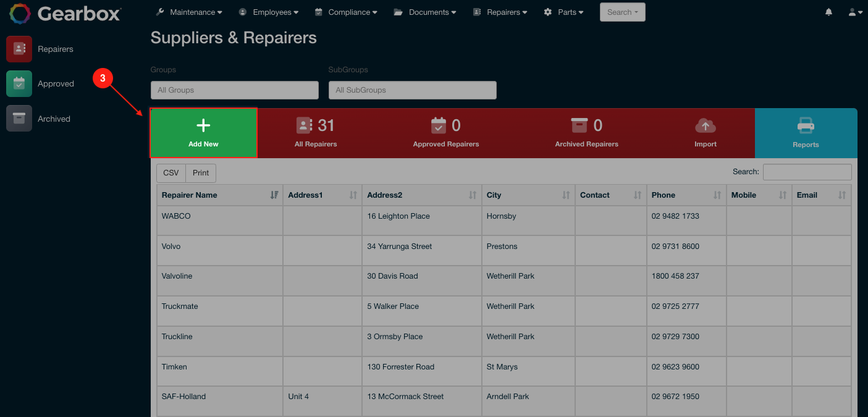Click phone number 1800 458 237
The image size is (868, 417).
click(675, 276)
